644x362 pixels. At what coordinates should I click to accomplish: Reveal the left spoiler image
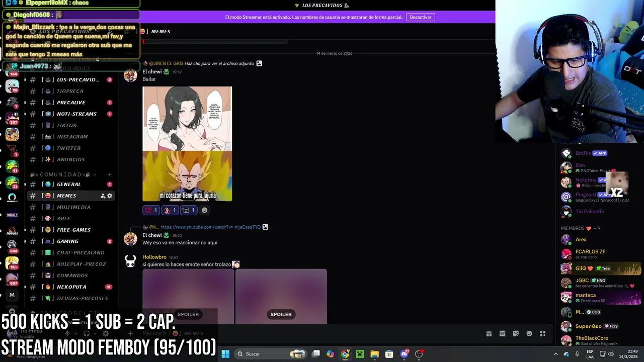(x=188, y=297)
